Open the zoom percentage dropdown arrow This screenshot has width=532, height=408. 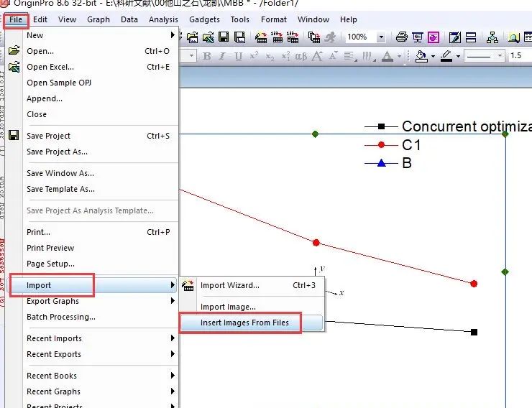coord(381,37)
